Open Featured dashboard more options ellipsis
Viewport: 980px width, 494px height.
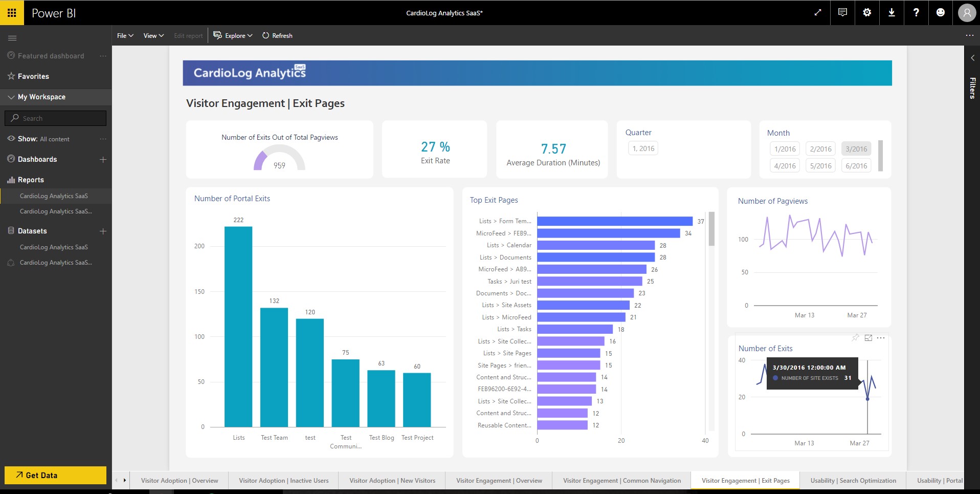point(103,56)
